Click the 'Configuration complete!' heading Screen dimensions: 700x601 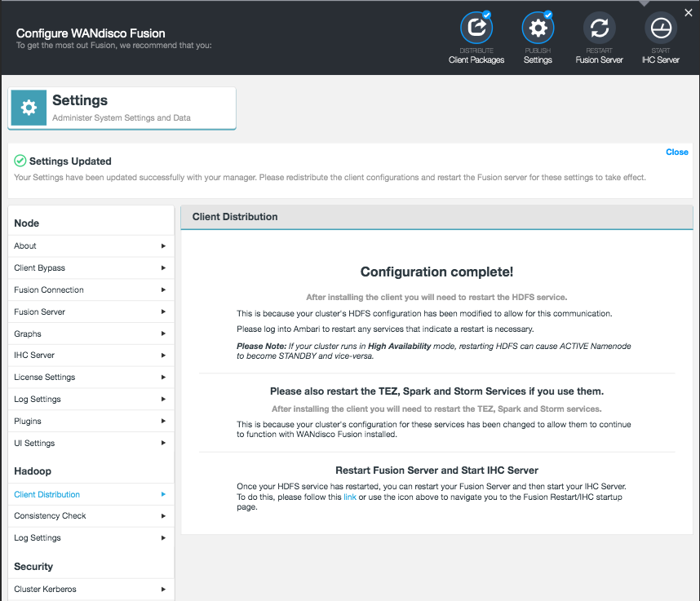pos(436,272)
